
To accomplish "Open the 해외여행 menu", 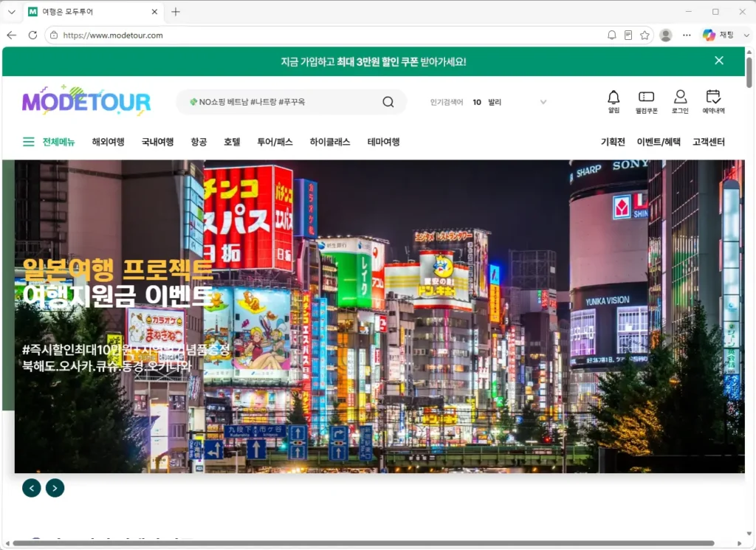I will coord(108,142).
